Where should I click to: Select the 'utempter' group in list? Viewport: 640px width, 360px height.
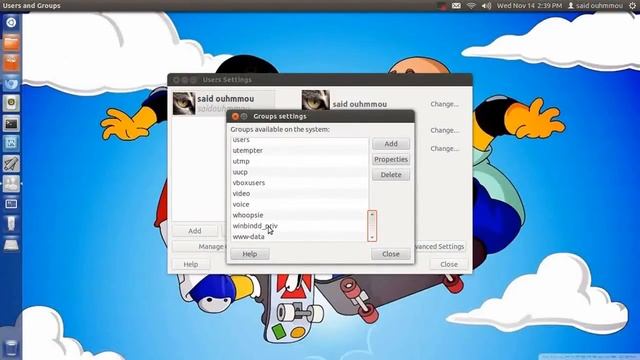[x=299, y=150]
